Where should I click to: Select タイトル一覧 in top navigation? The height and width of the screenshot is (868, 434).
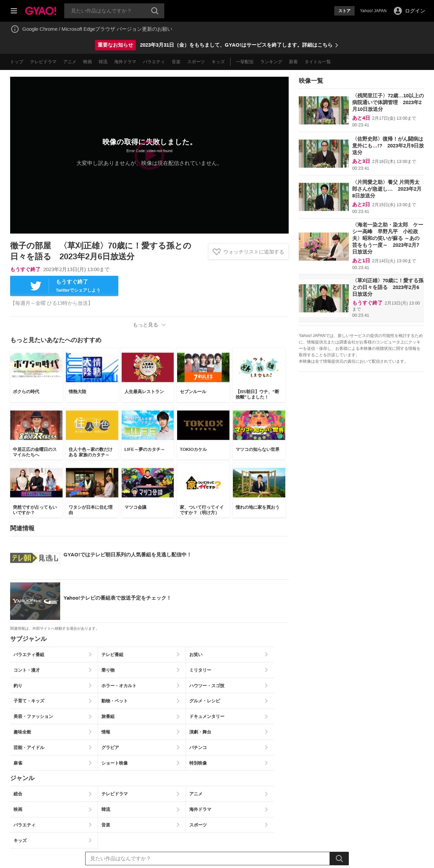tap(318, 62)
